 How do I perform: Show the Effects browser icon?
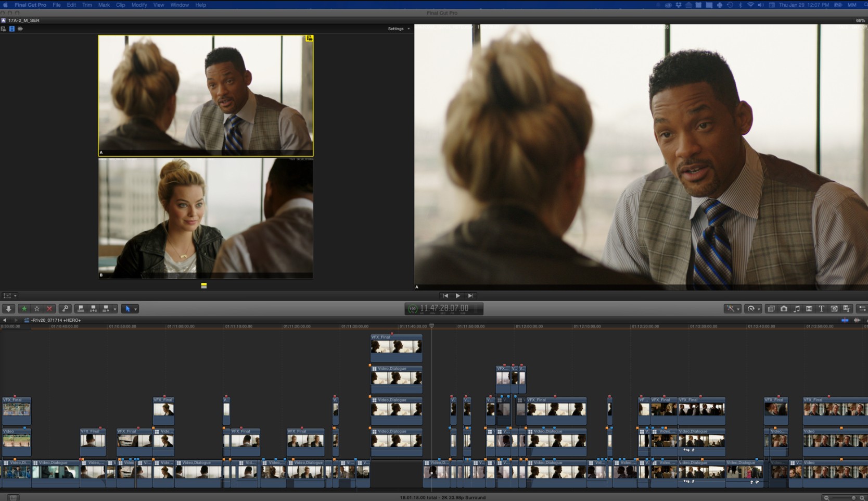(x=771, y=309)
